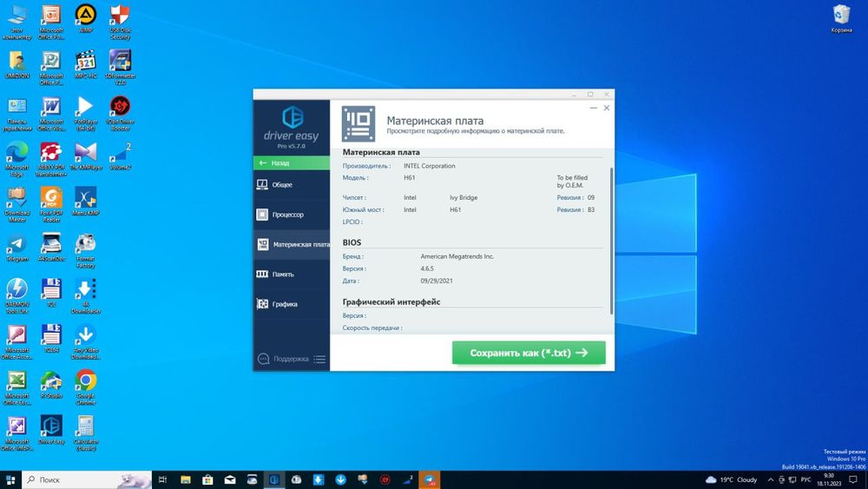Screen dimensions: 868x489
Task: Open Панель управления desktop icon
Action: [x=17, y=114]
